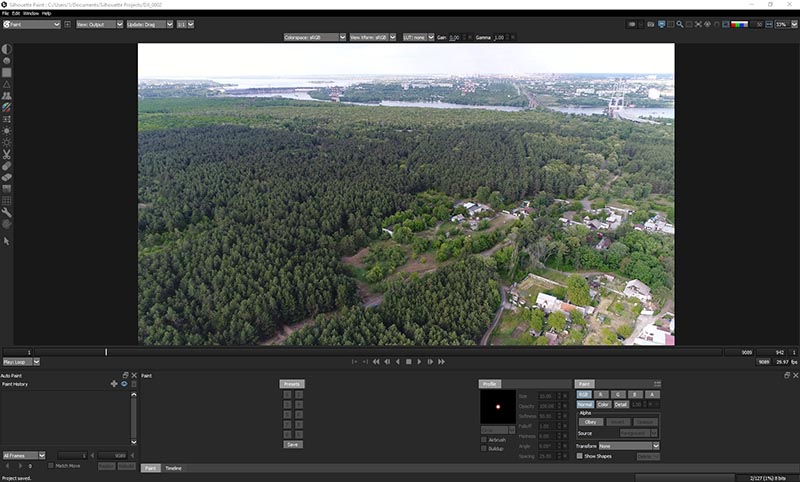Choose the arrow pointer tool in toolbar

pyautogui.click(x=7, y=241)
